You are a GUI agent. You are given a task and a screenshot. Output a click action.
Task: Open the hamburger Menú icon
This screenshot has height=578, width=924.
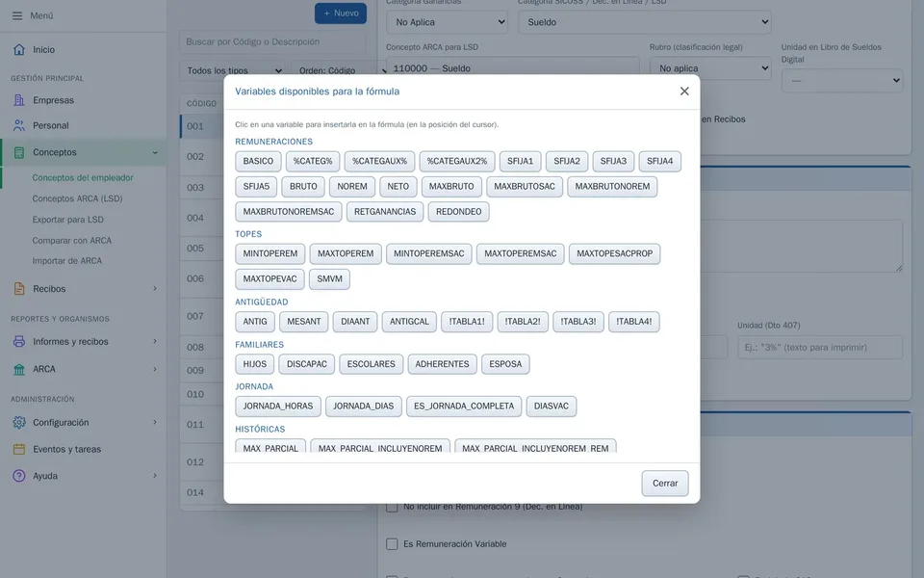point(17,16)
